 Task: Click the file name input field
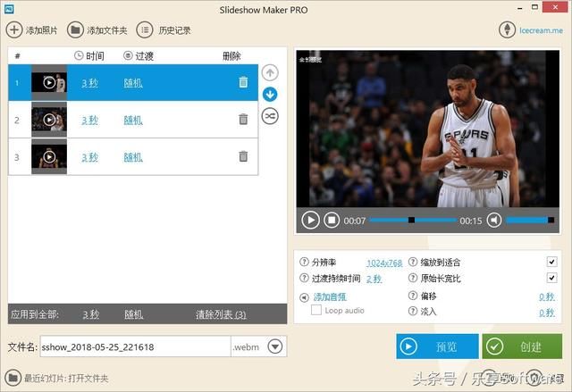(134, 346)
